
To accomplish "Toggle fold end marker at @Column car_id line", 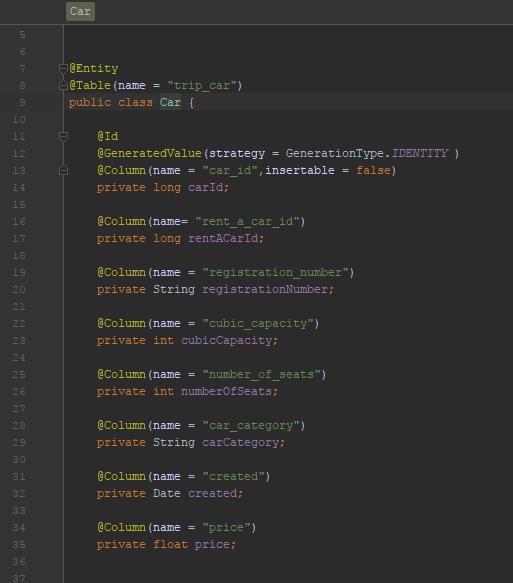I will [63, 171].
